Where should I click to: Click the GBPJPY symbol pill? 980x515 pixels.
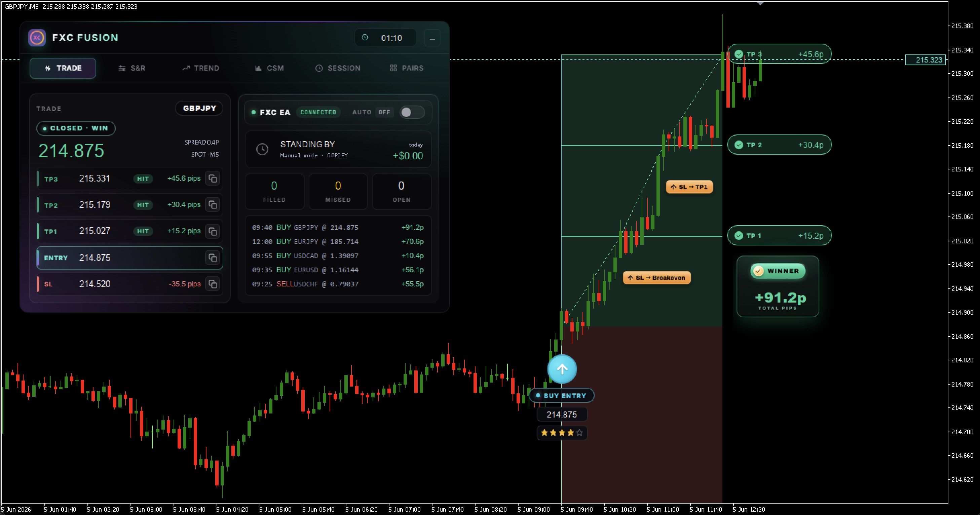click(199, 108)
